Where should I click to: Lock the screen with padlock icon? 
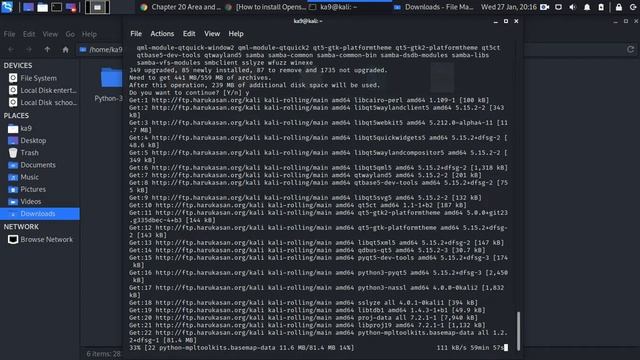coord(619,7)
